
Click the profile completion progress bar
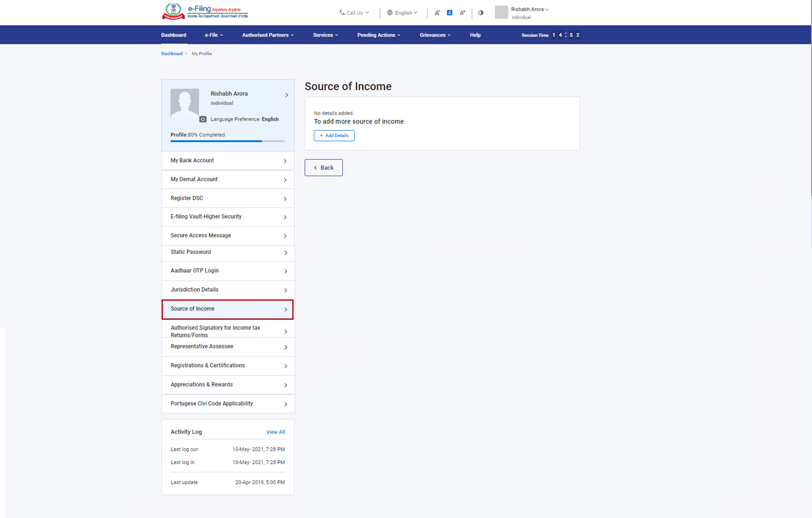click(227, 141)
